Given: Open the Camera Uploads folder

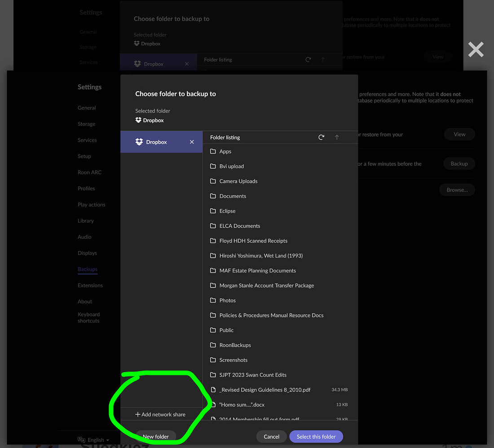Looking at the screenshot, I should 238,181.
